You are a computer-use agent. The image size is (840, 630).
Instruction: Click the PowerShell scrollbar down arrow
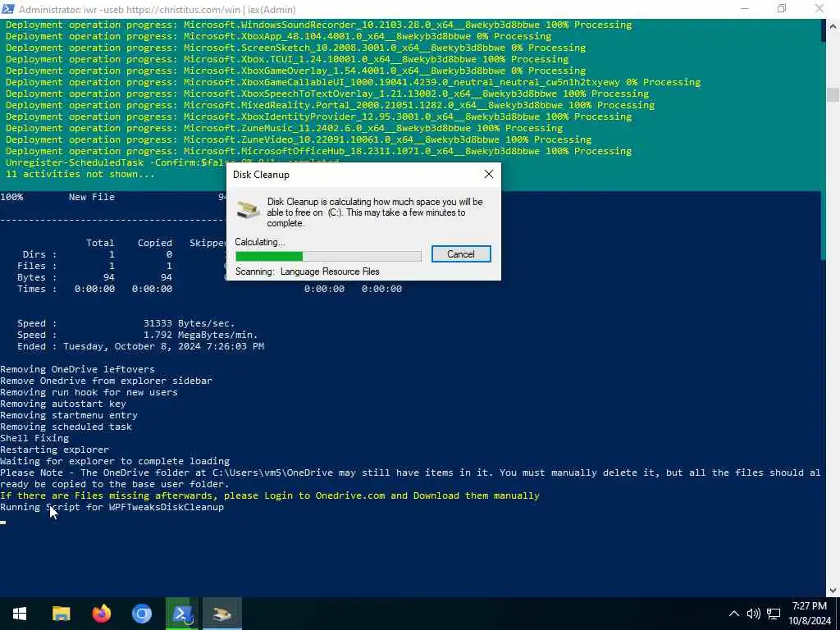coord(833,591)
